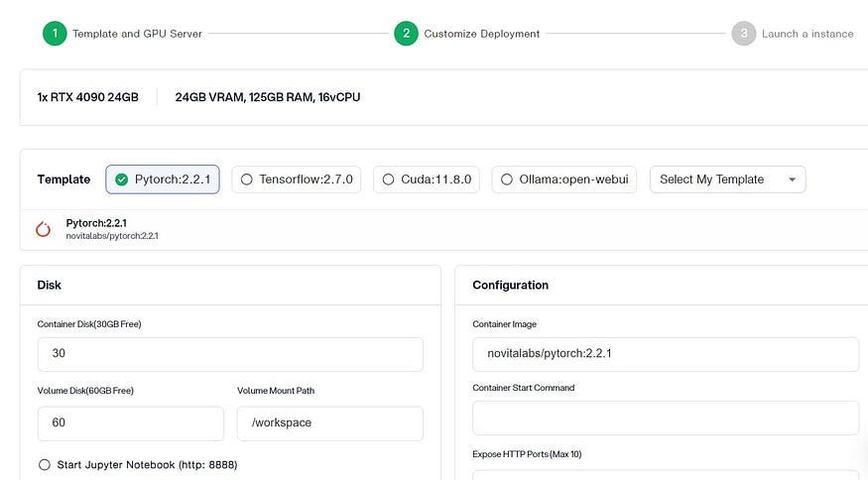This screenshot has width=868, height=480.
Task: Click the Container Image input field
Action: click(666, 354)
